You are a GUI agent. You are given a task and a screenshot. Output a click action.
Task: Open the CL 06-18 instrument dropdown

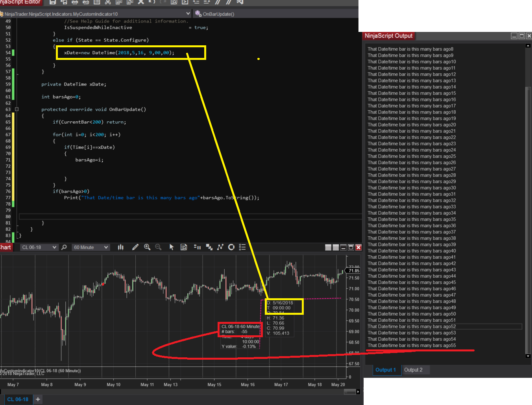point(39,247)
